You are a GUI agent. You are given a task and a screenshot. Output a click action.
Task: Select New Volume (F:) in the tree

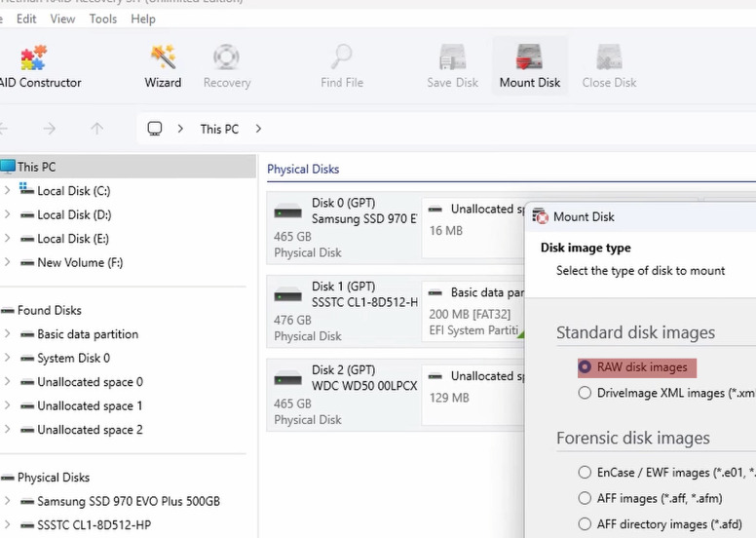80,262
